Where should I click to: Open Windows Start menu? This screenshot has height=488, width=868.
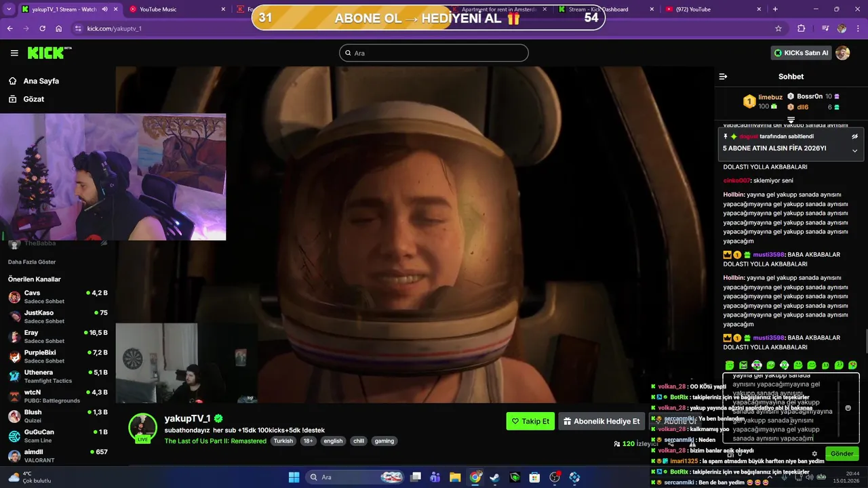tap(294, 477)
